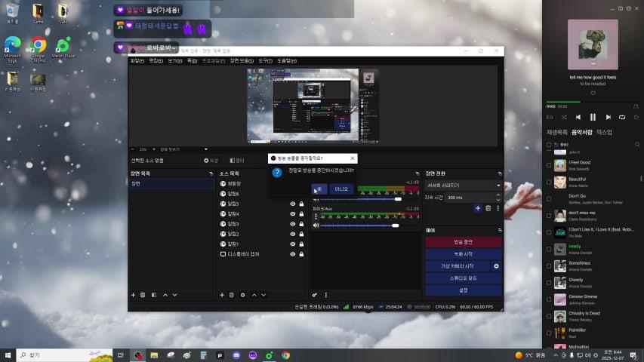
Task: Hide the 알림5 source eye icon
Action: click(293, 204)
